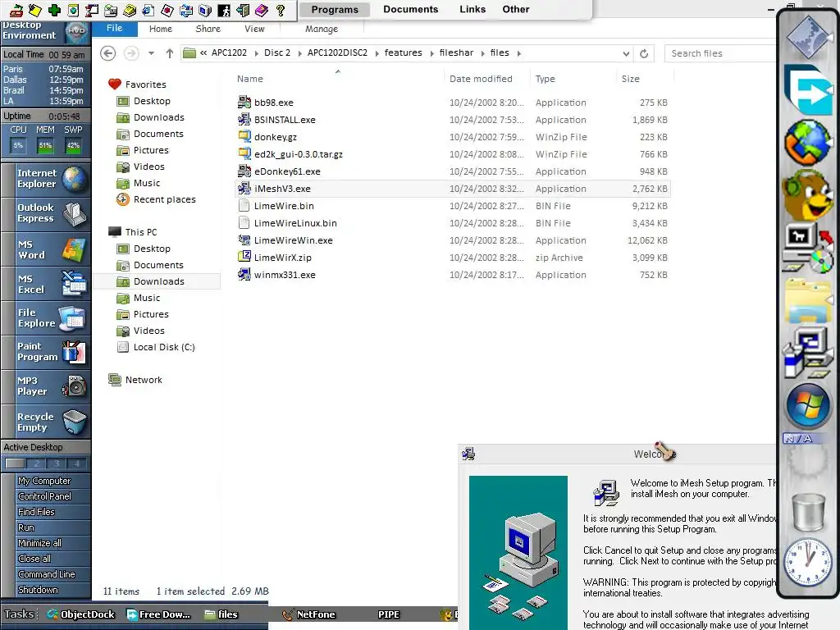
Task: Click the yellow note with pencil icon
Action: tap(35, 10)
